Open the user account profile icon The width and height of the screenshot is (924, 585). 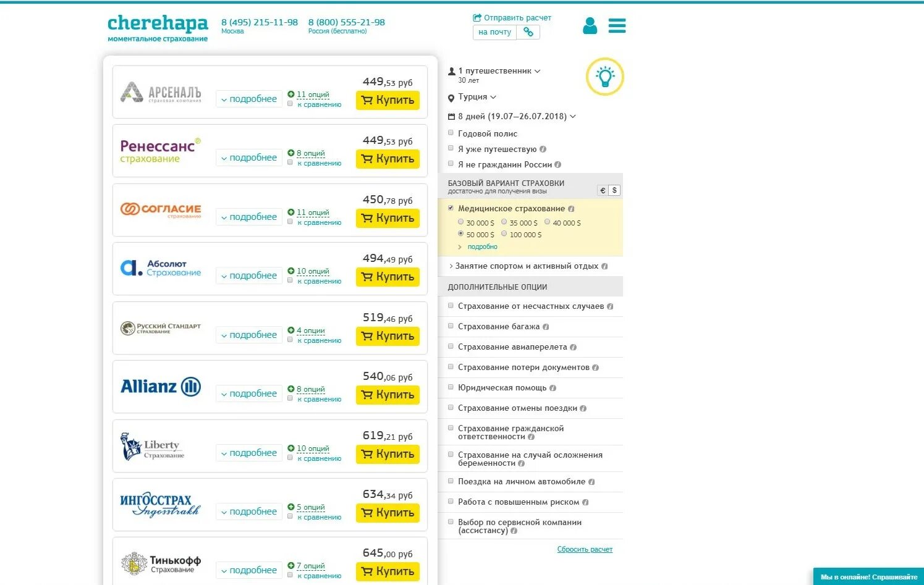590,26
